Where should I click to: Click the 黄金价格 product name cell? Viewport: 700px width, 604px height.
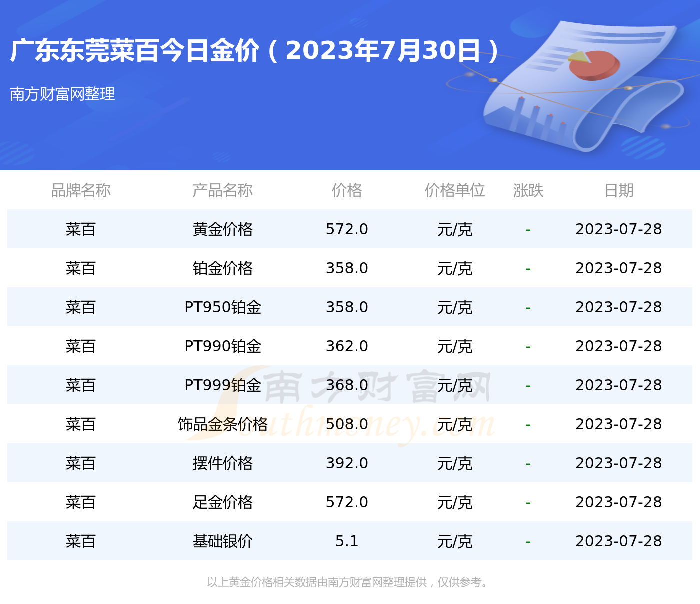223,229
